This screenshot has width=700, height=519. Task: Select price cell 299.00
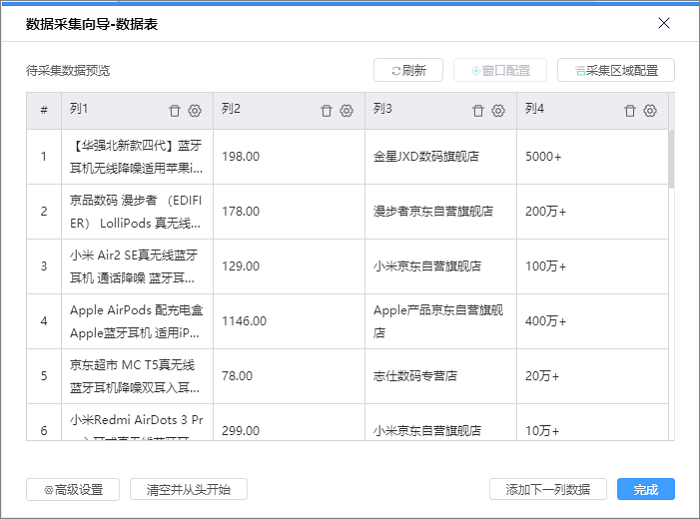point(289,422)
